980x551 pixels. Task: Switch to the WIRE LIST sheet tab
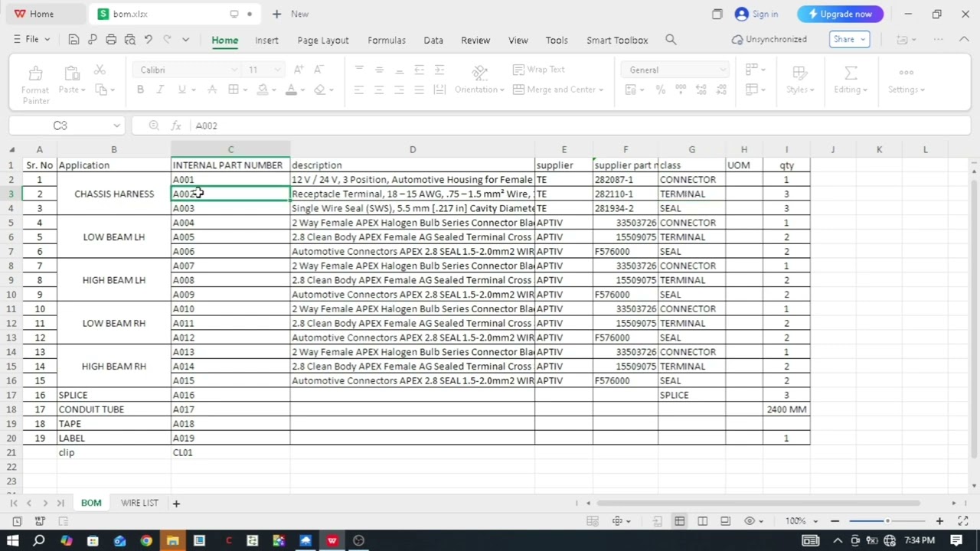tap(139, 503)
